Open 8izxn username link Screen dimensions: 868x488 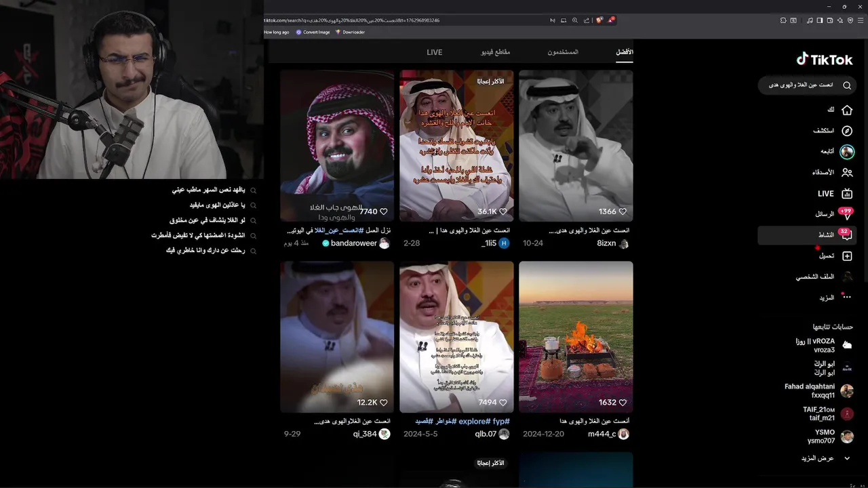click(x=606, y=243)
